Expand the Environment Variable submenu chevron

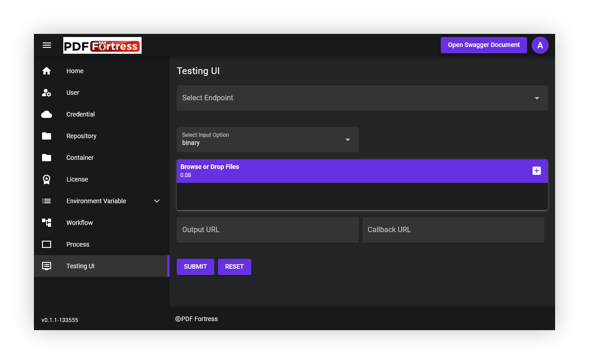(157, 201)
